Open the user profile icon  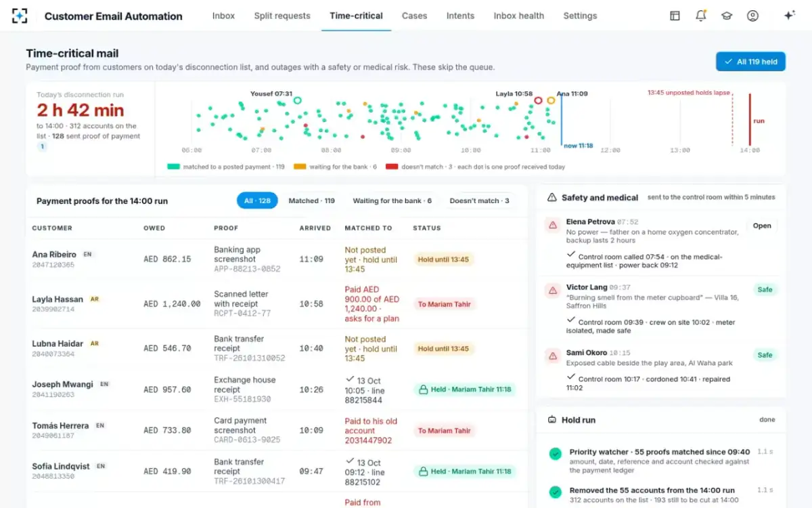[x=752, y=16]
